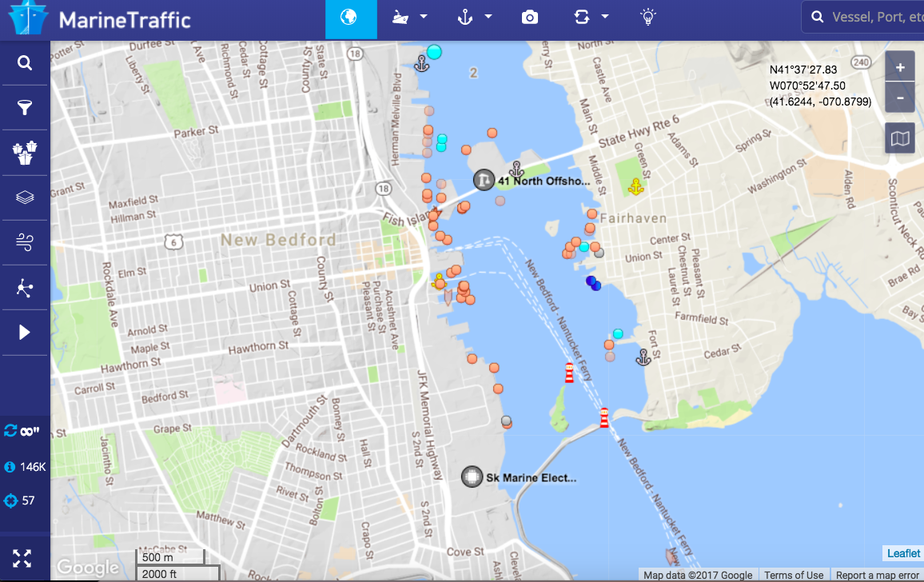
Task: Click the anchor marker on State Hwy bridge
Action: [516, 169]
